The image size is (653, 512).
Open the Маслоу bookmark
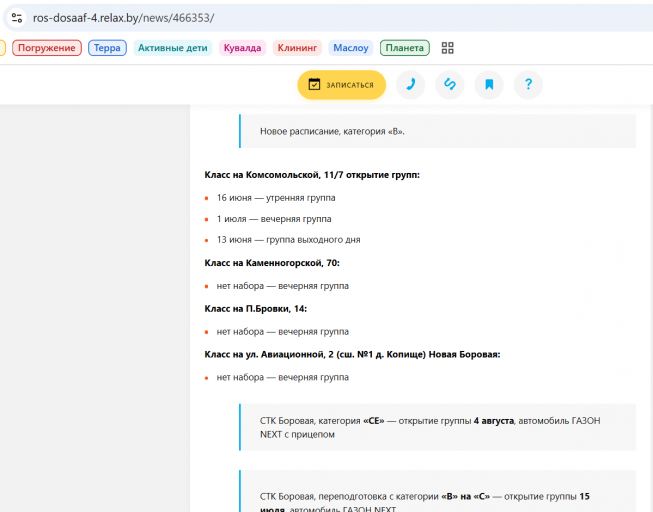coord(351,48)
